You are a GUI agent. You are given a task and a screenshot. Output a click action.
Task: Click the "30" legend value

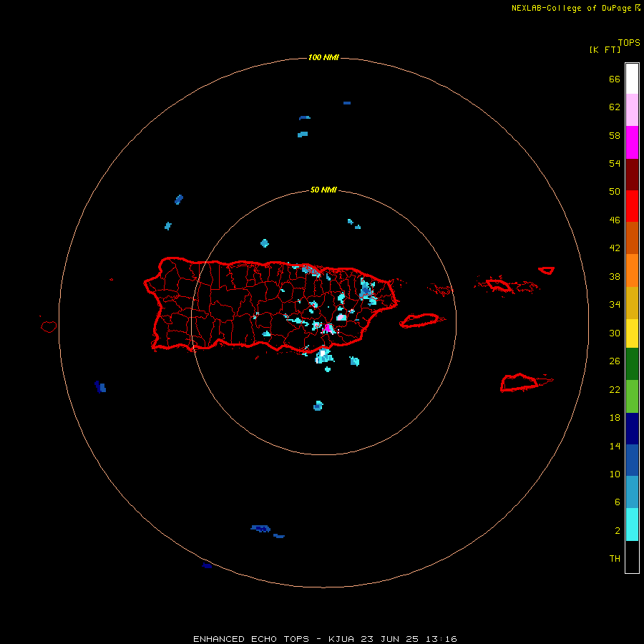tap(615, 333)
